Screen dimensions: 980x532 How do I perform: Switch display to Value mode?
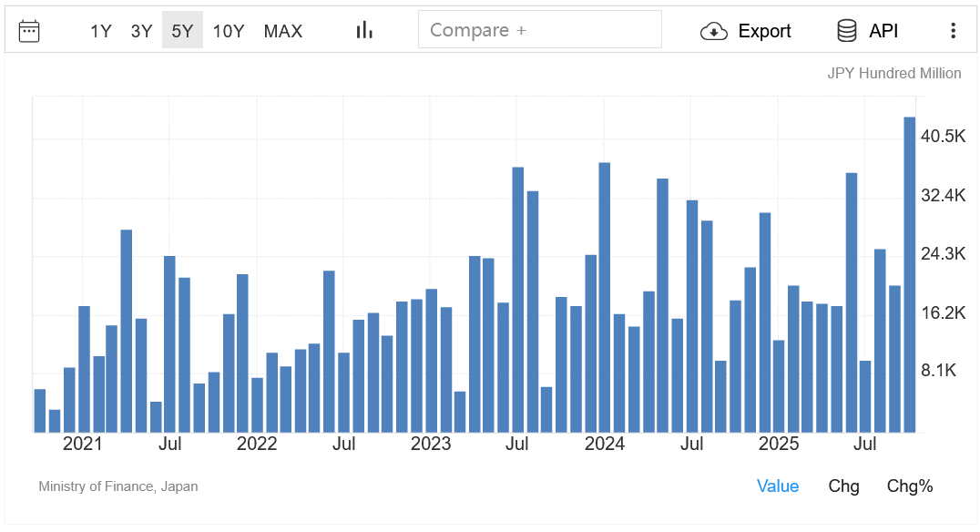click(778, 486)
